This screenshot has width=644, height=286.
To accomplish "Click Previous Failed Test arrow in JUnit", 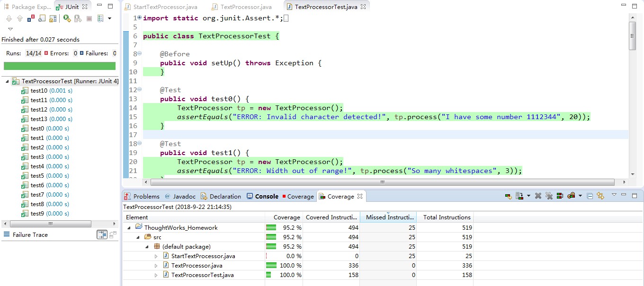I will pyautogui.click(x=20, y=18).
